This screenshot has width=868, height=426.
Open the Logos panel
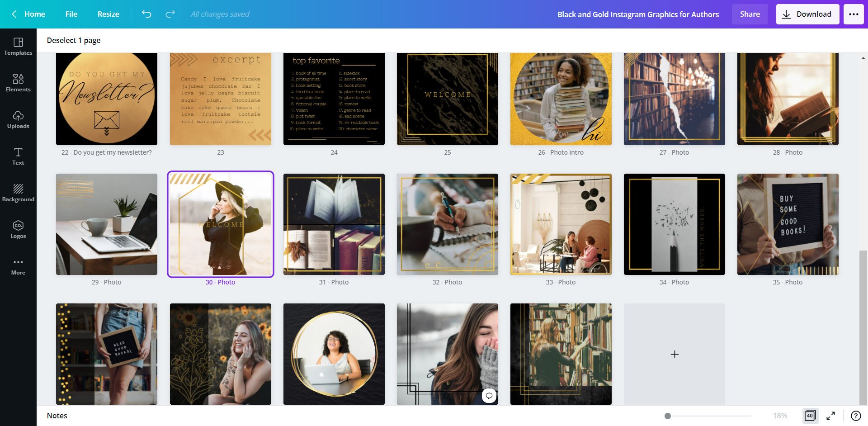pyautogui.click(x=18, y=229)
